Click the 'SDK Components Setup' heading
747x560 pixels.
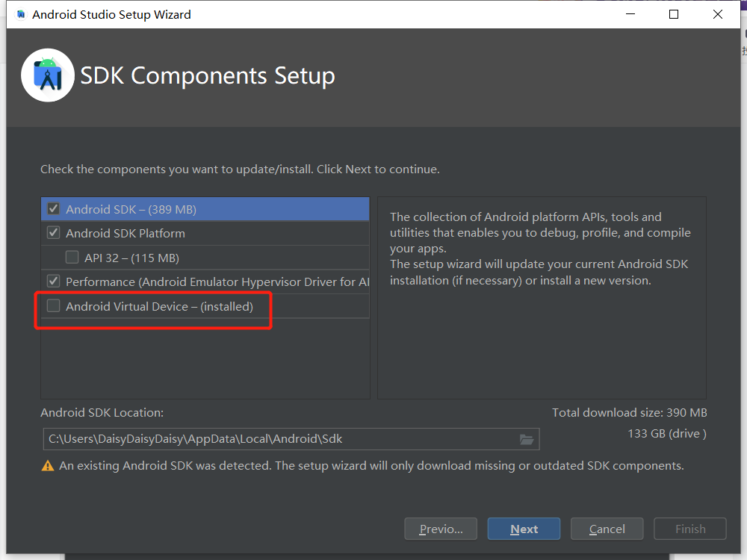coord(208,75)
